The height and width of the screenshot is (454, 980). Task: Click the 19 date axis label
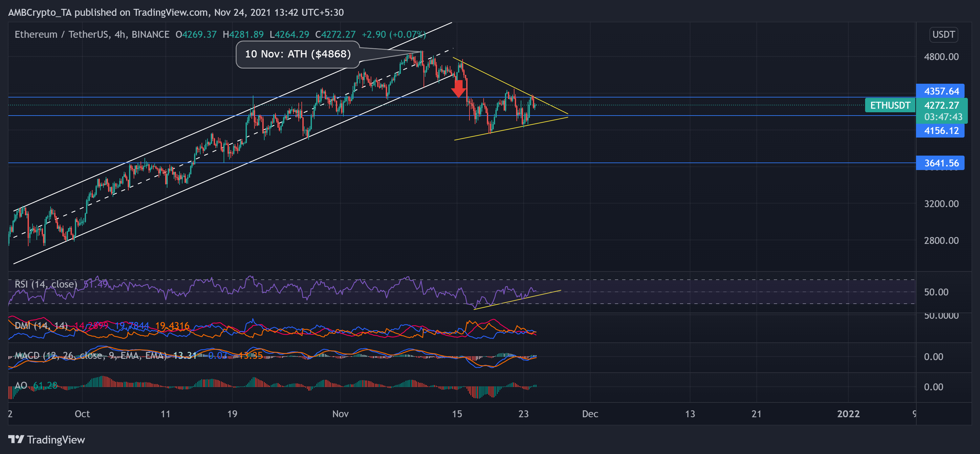coord(232,414)
